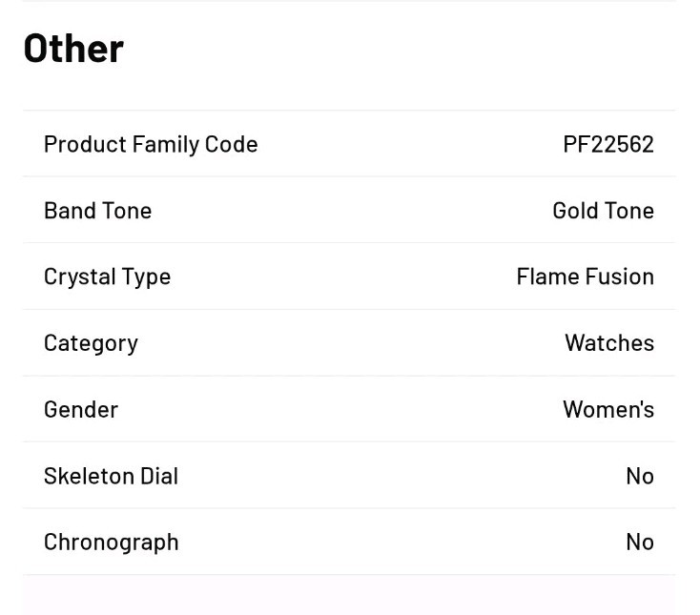Select the Chronograph row label

click(x=112, y=543)
